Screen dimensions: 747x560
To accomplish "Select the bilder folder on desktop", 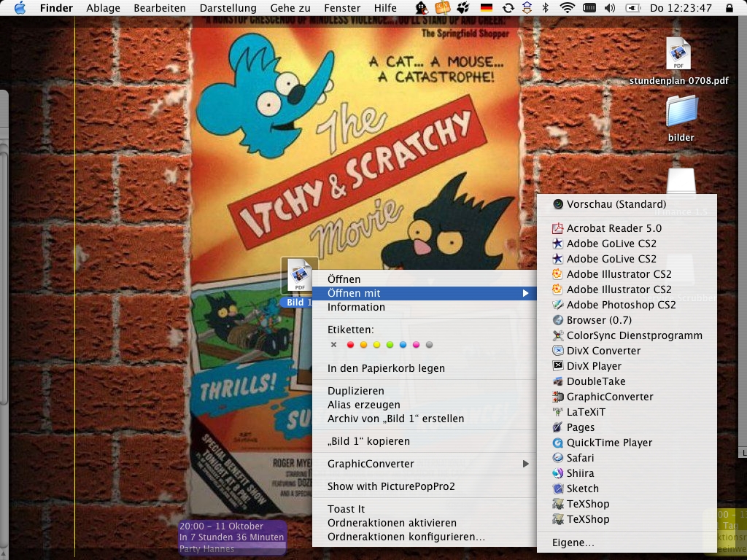I will pos(681,119).
